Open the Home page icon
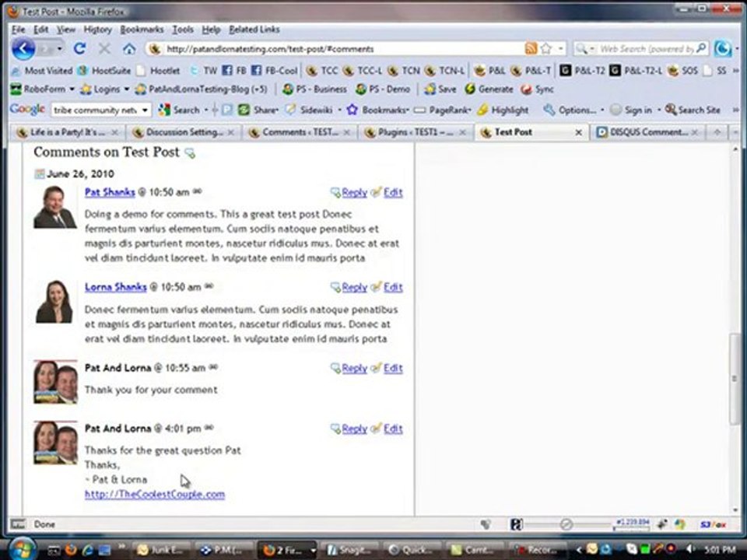Viewport: 747px width, 560px height. (x=128, y=49)
